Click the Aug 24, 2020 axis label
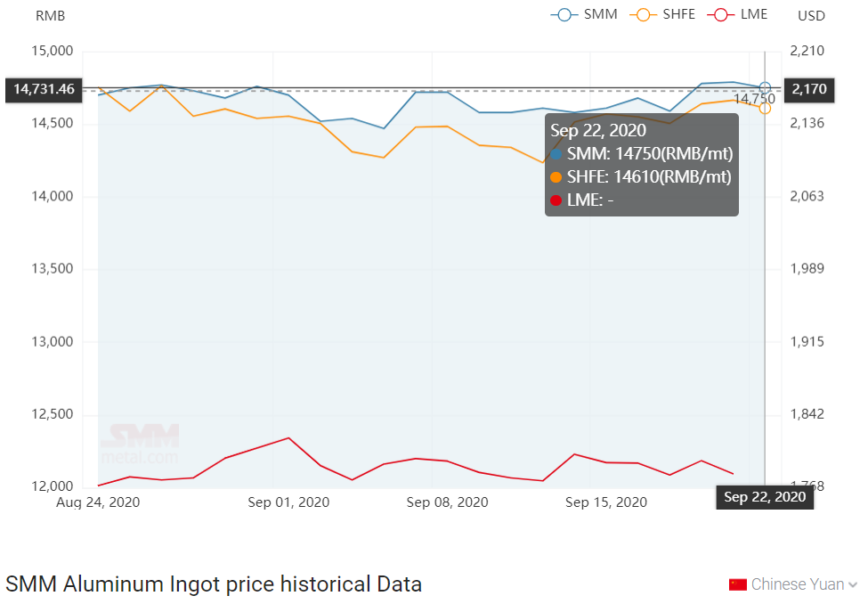The height and width of the screenshot is (604, 868). click(98, 502)
